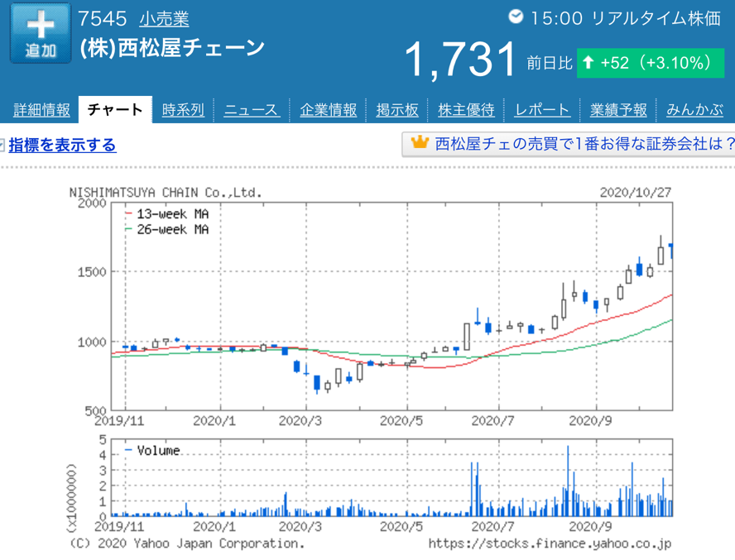The image size is (735, 560).
Task: Click the +52 (+3.10%) change badge
Action: pos(651,62)
